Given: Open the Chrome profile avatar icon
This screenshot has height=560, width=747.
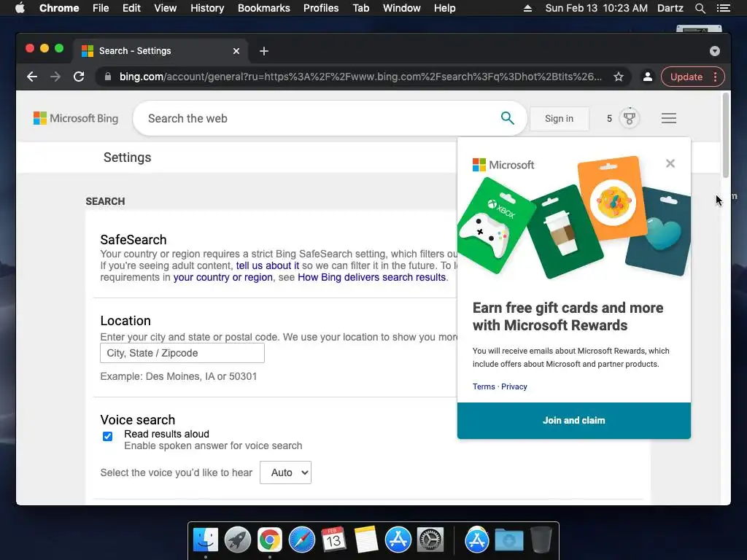Looking at the screenshot, I should [x=648, y=77].
